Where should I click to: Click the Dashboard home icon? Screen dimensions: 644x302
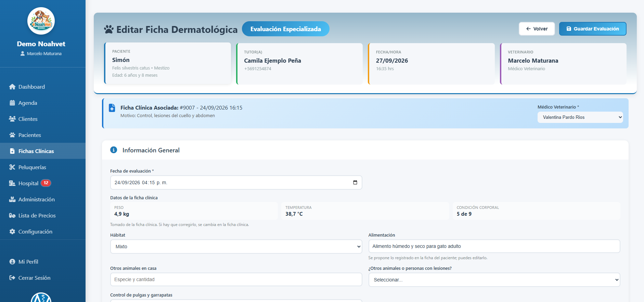pyautogui.click(x=12, y=87)
